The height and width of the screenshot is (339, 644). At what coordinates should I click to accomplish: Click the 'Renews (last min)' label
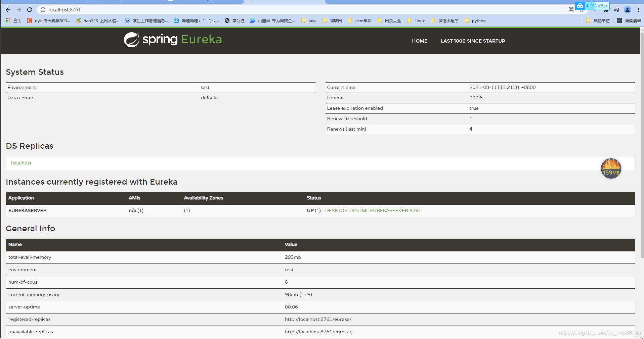point(346,129)
